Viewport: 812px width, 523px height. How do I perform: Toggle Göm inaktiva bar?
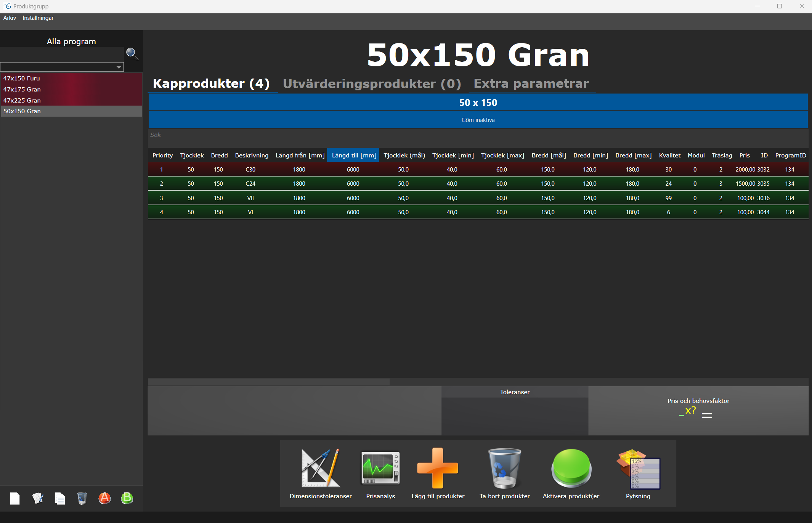pyautogui.click(x=478, y=120)
